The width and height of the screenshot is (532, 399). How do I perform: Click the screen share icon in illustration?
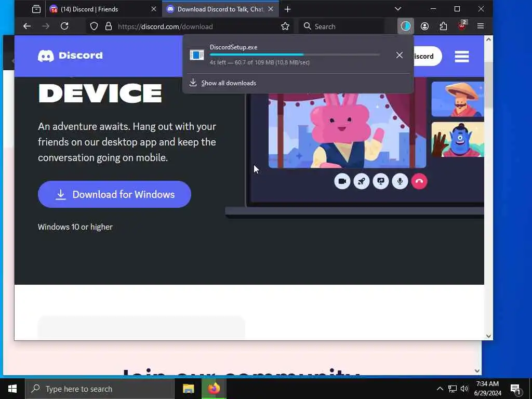[x=381, y=181]
